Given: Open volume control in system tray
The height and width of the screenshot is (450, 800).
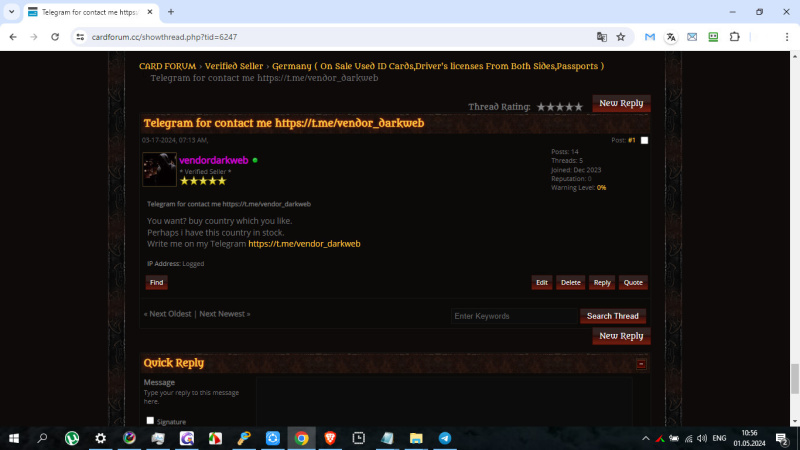Looking at the screenshot, I should click(x=702, y=438).
